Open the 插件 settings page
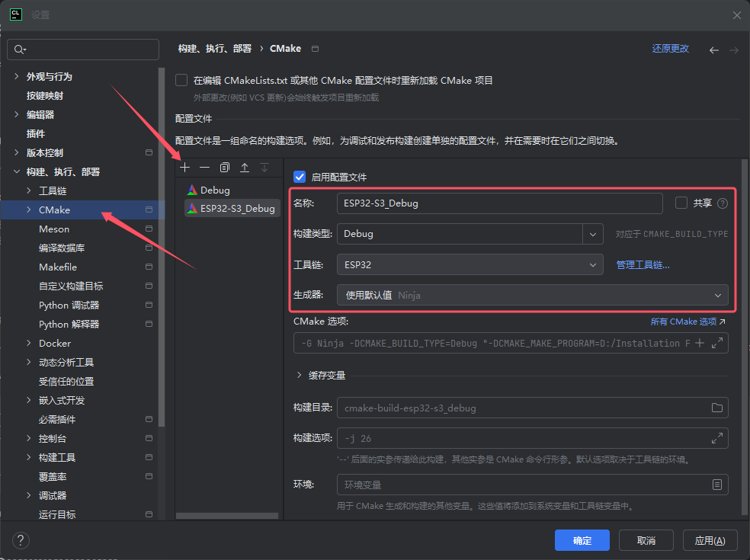Image resolution: width=750 pixels, height=560 pixels. 36,134
